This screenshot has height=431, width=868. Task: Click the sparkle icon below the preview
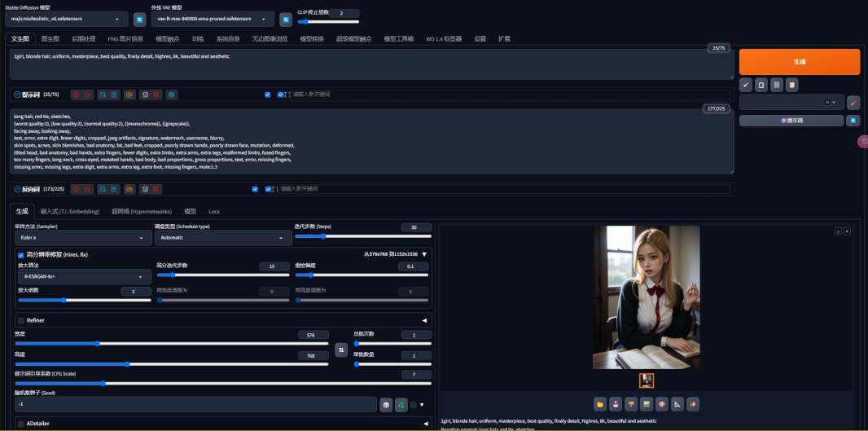coord(693,403)
